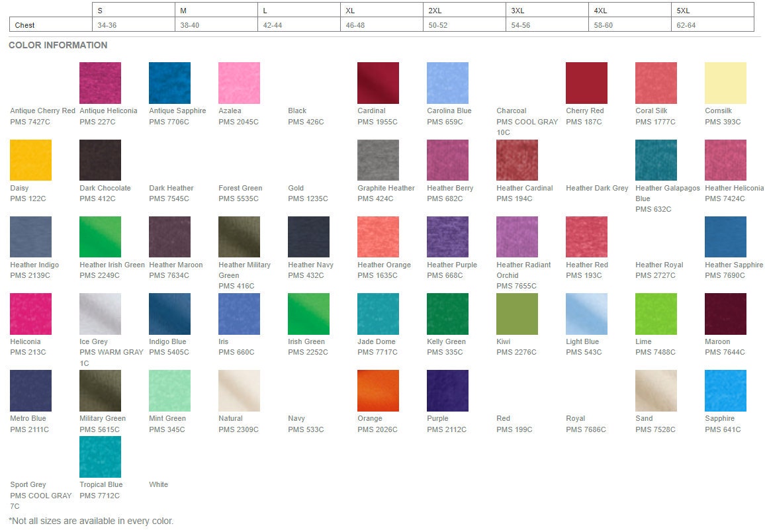
Task: Select the Natural cream swatch
Action: click(239, 390)
